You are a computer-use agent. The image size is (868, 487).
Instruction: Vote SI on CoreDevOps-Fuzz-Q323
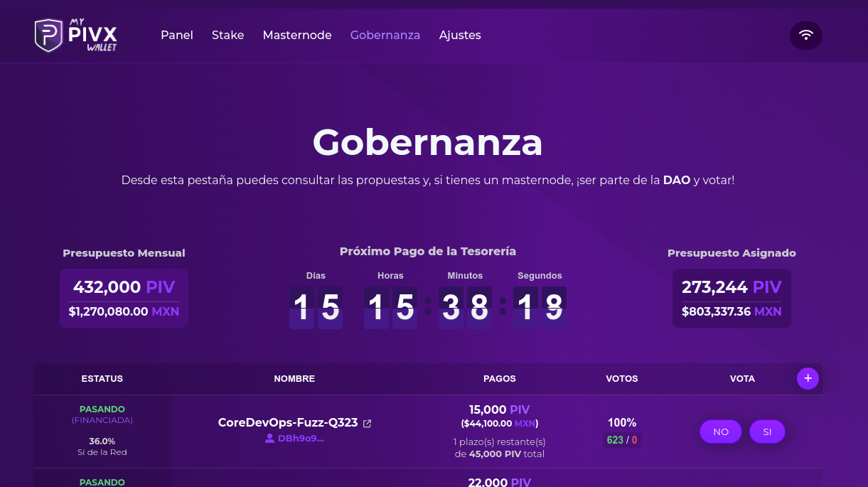(767, 432)
